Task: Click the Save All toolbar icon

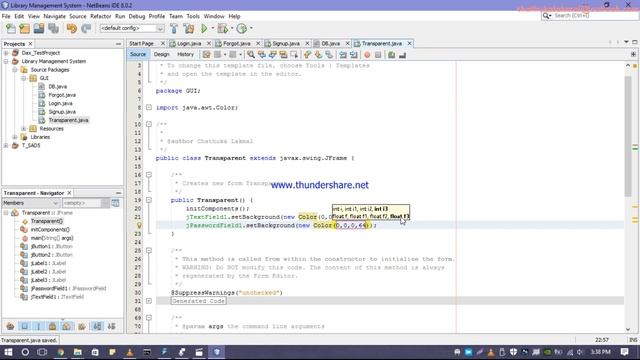Action: pyautogui.click(x=53, y=28)
